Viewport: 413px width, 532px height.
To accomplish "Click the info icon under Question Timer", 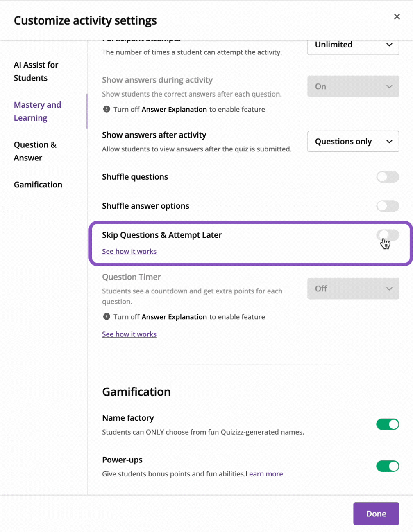I will click(x=107, y=317).
